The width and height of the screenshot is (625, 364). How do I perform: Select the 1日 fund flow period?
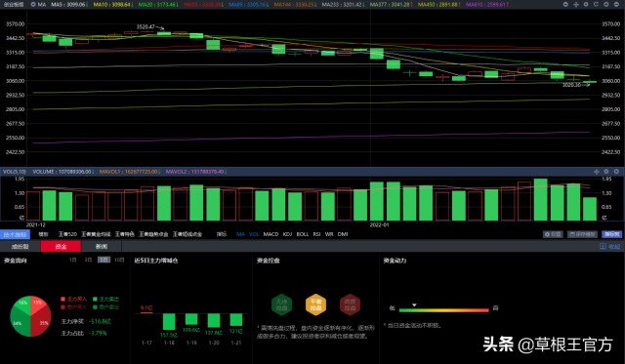(x=72, y=260)
